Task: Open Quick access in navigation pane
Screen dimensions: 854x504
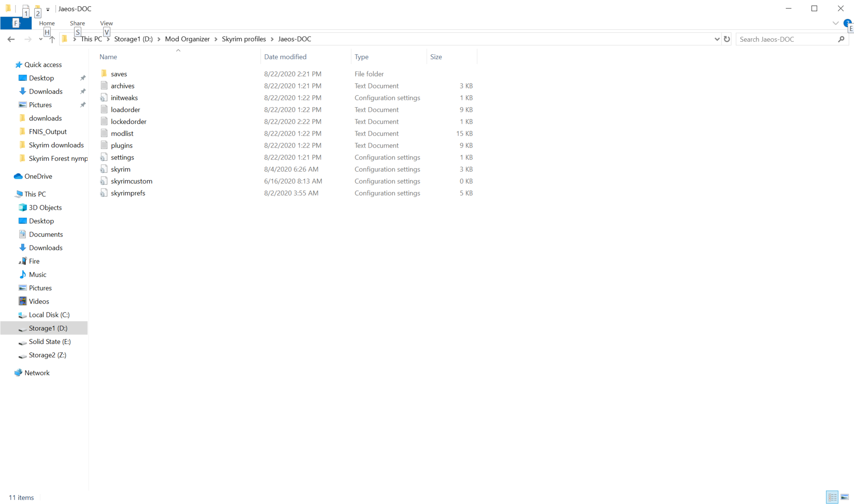Action: pyautogui.click(x=43, y=65)
